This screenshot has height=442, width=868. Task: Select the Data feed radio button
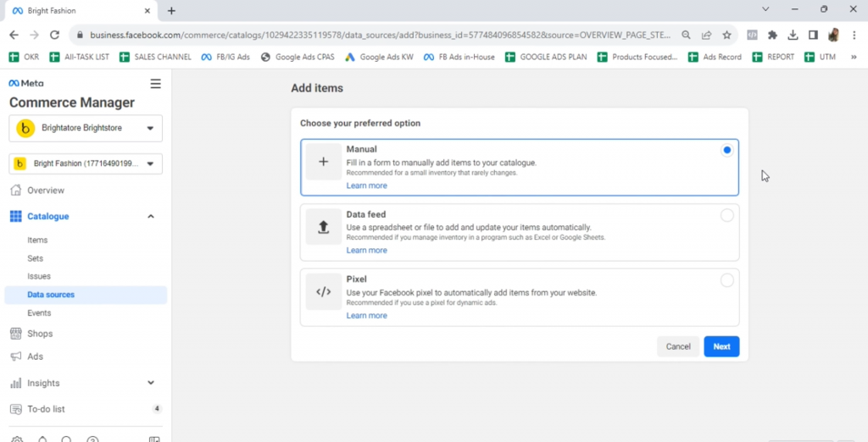[x=726, y=216]
